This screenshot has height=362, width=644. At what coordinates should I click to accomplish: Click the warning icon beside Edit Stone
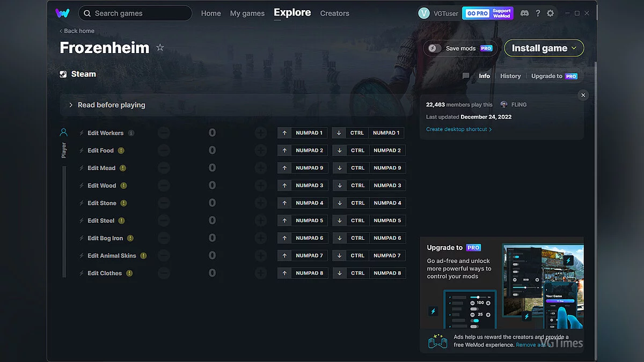(124, 203)
